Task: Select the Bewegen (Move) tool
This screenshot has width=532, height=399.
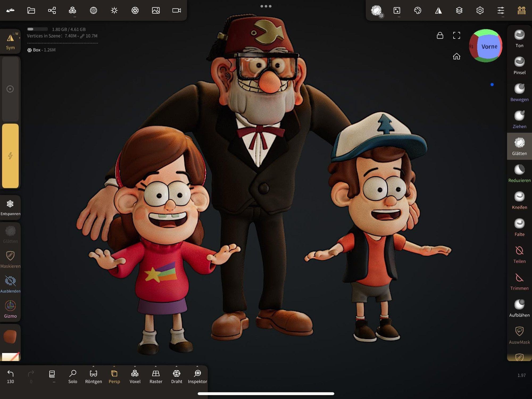Action: [519, 93]
